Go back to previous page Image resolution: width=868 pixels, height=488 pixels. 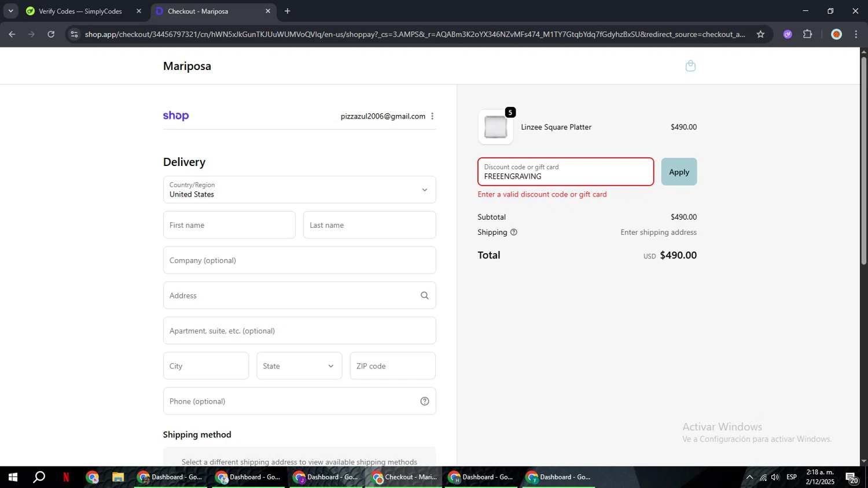tap(12, 34)
